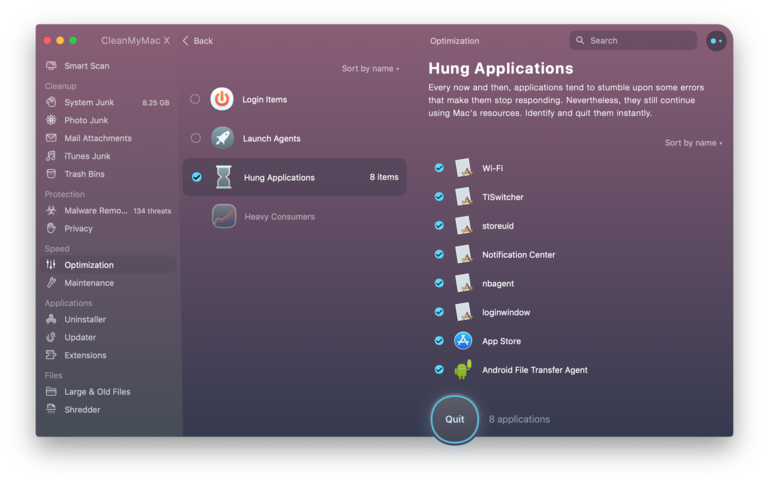Click the 134 threats label
Image resolution: width=769 pixels, height=484 pixels.
point(152,211)
